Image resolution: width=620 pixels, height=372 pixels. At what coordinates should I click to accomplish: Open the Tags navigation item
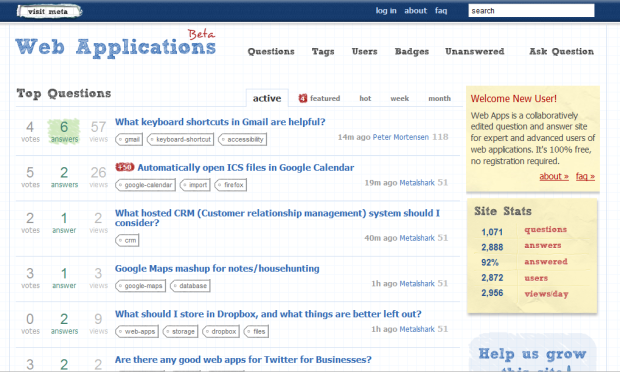pos(323,51)
